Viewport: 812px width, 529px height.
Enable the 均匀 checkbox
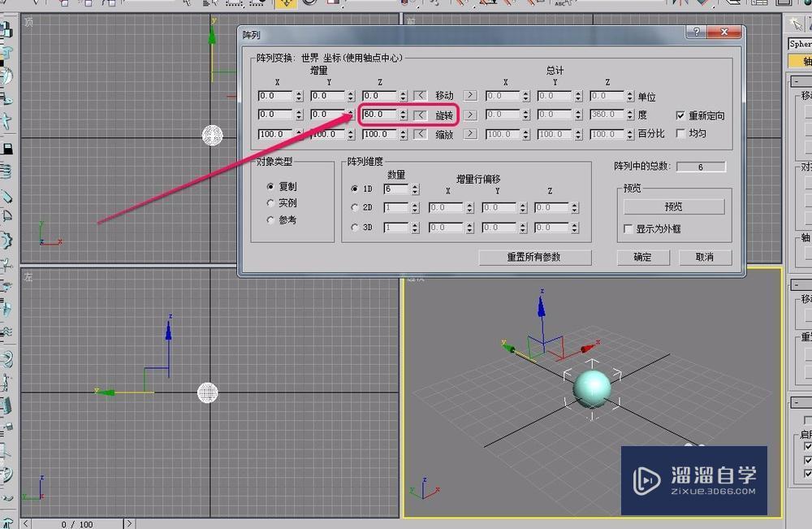pyautogui.click(x=680, y=132)
